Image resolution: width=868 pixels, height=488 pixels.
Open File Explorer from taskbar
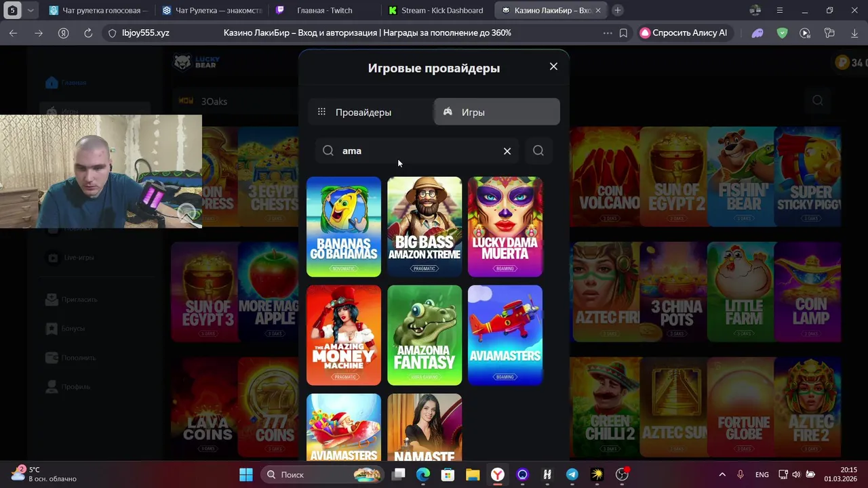[x=473, y=474]
